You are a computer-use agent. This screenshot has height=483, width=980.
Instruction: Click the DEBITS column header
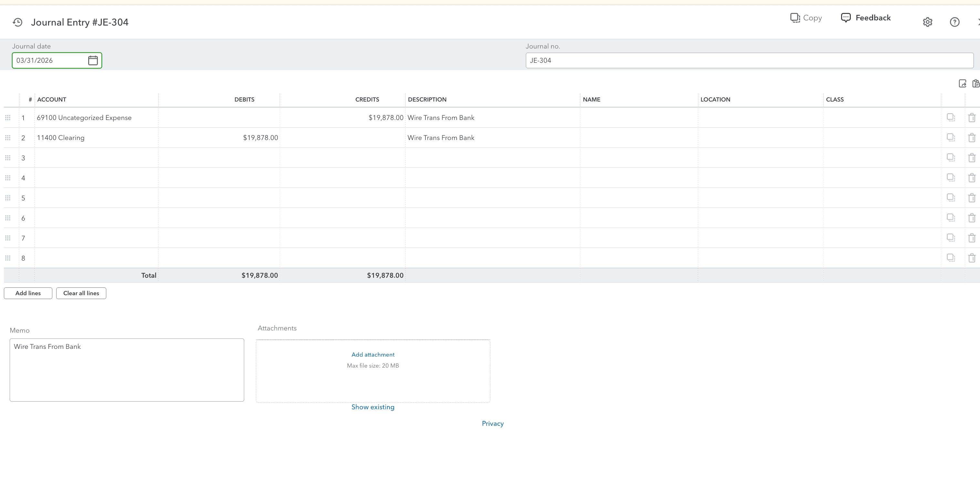coord(244,100)
